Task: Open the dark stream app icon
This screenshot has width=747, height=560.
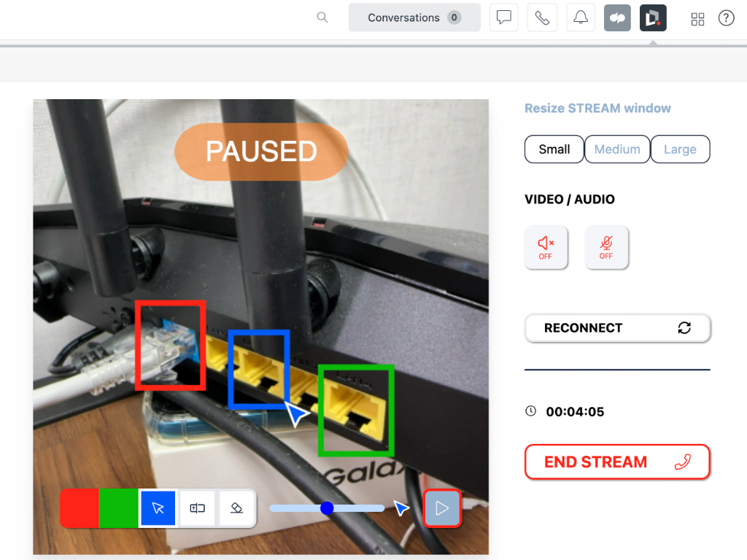Action: (653, 18)
